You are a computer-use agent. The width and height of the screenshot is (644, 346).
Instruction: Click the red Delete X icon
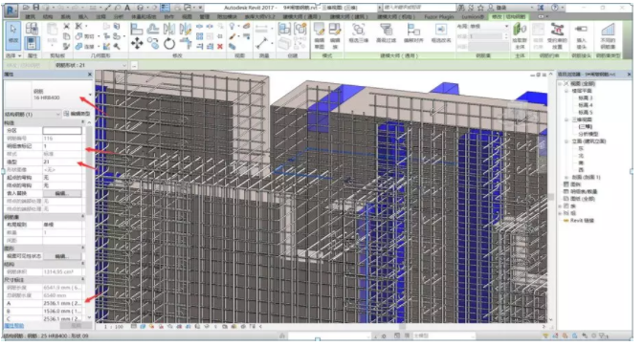[x=220, y=47]
